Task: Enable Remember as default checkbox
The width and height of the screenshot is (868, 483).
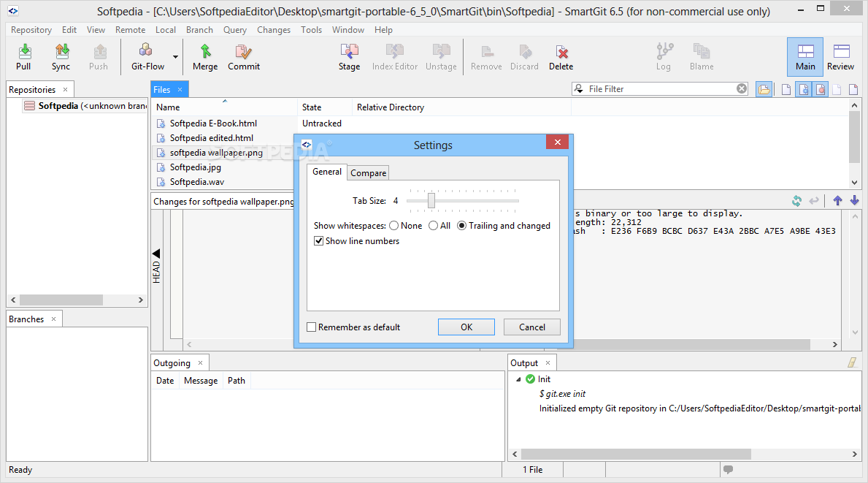Action: 312,327
